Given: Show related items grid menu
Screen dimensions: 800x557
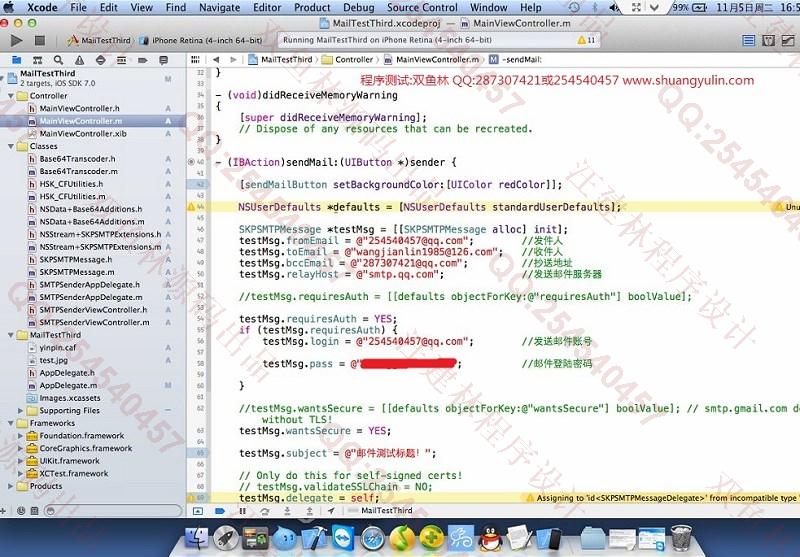Looking at the screenshot, I should [195, 60].
